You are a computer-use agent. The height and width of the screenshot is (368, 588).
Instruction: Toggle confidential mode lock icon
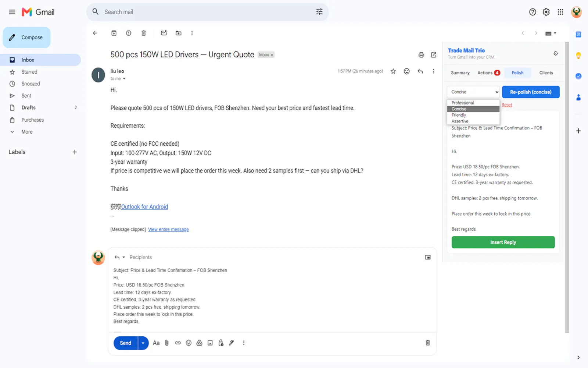(x=221, y=343)
